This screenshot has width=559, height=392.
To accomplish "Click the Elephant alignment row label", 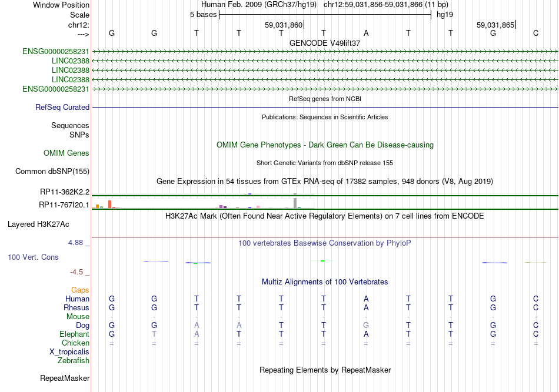I will (x=74, y=334).
